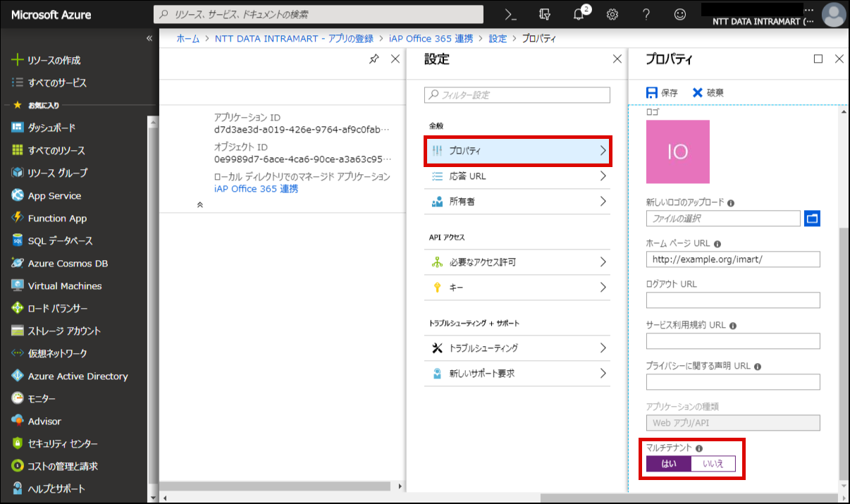Click the Advisor icon
The height and width of the screenshot is (504, 850).
click(x=18, y=421)
